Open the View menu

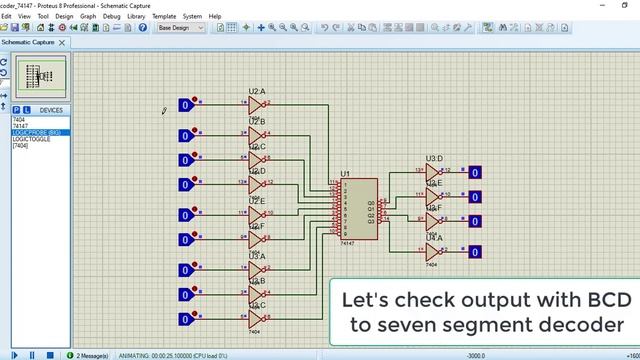pos(24,16)
